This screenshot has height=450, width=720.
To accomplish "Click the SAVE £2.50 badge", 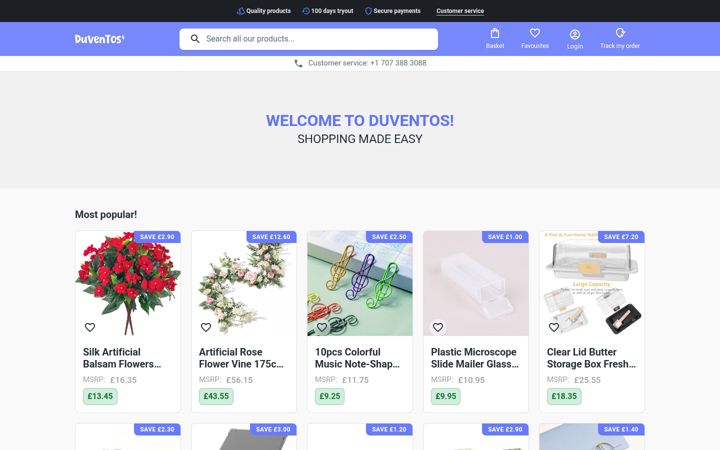I will click(x=389, y=237).
